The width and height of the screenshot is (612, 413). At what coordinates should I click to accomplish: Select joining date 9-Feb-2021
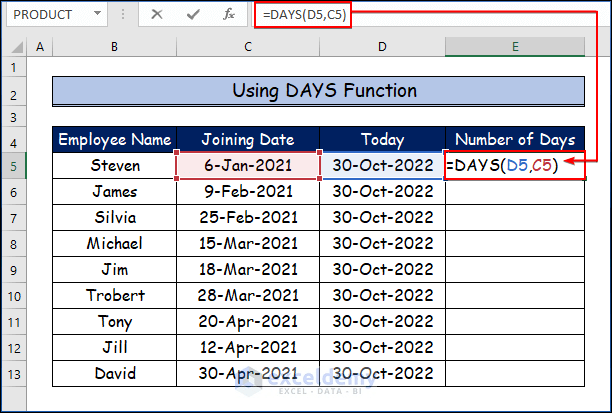[x=248, y=192]
